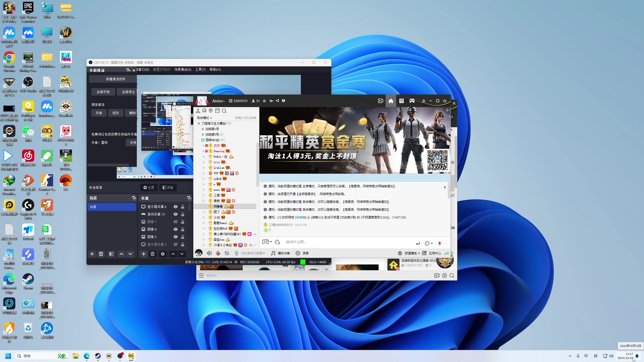Click the YY hamburger menu icon at bottom
Viewport: 644px width, 362px height.
click(x=201, y=276)
